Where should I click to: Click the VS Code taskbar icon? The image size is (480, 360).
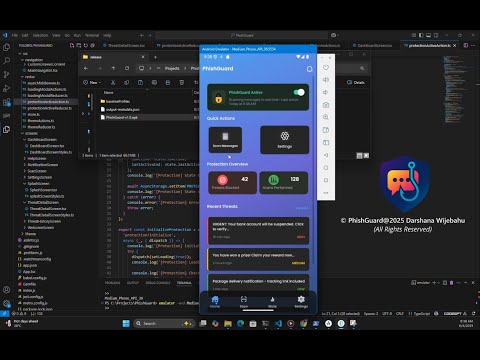[278, 323]
